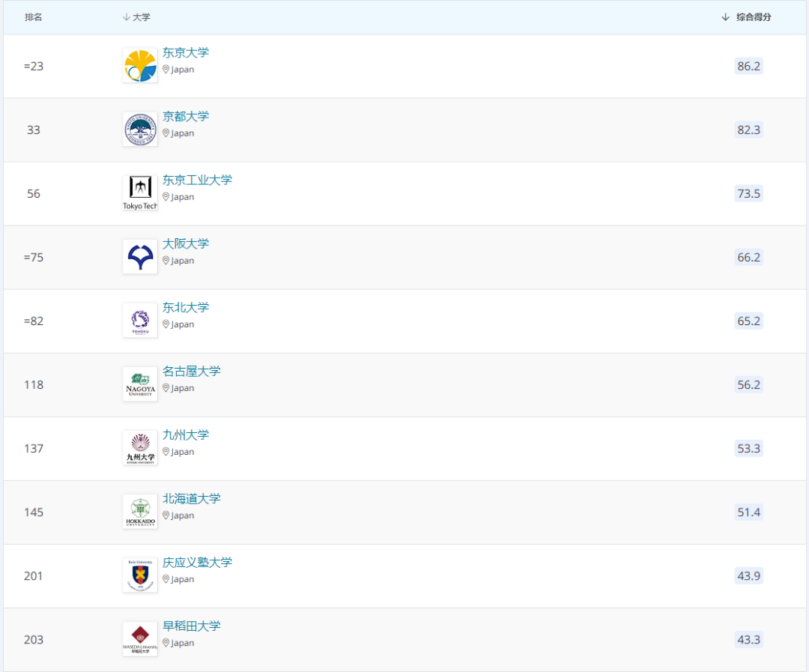809x672 pixels.
Task: Open the 东北大学 link
Action: point(186,308)
